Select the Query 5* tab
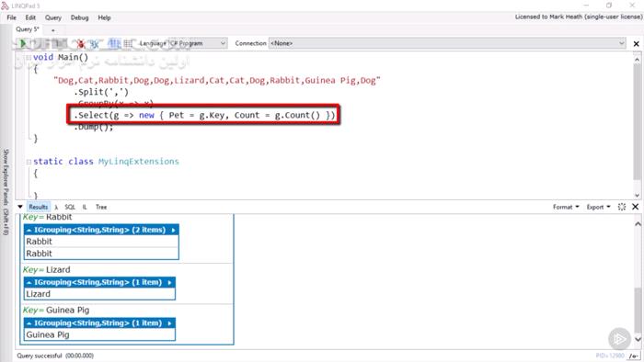Viewport: 644px width, 362px height. tap(28, 29)
